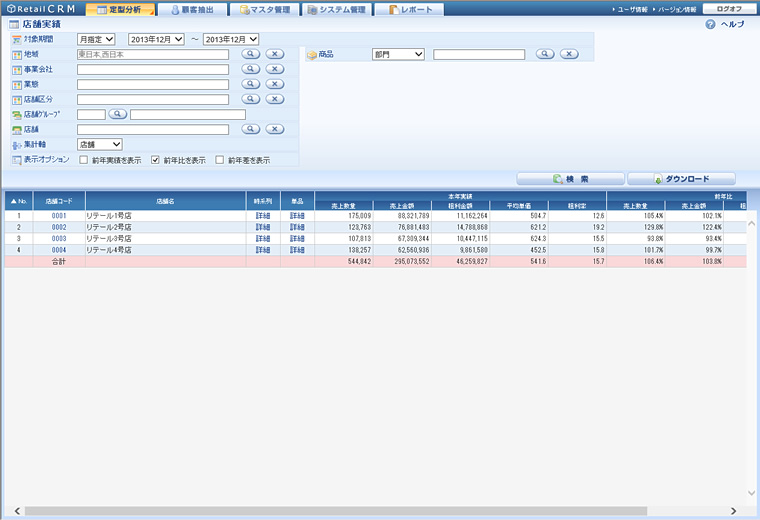
Task: Click the ログオフ button
Action: [x=729, y=9]
